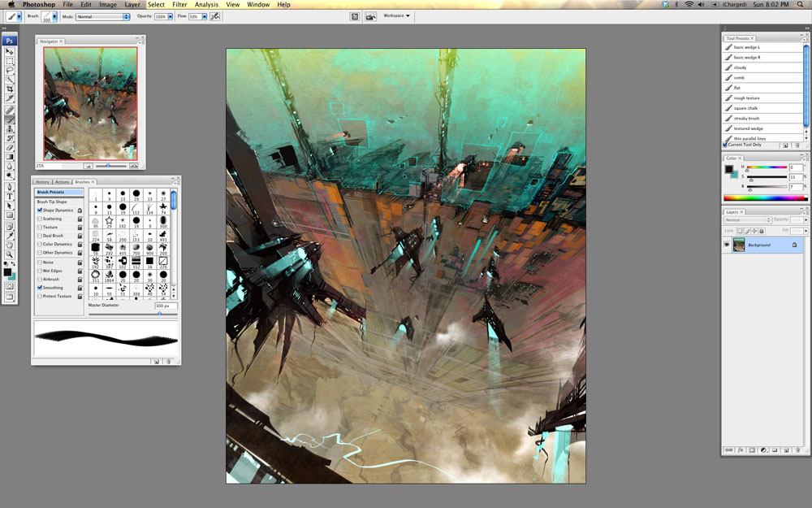Screen dimensions: 812x508
Task: Select the Rectangular Marquee tool
Action: [x=9, y=61]
